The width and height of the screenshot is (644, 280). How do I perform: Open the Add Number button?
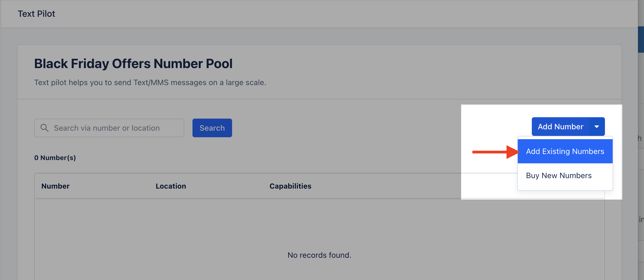(x=560, y=127)
